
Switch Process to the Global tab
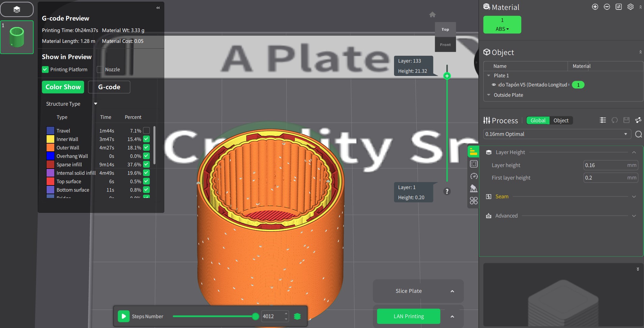[x=538, y=121]
